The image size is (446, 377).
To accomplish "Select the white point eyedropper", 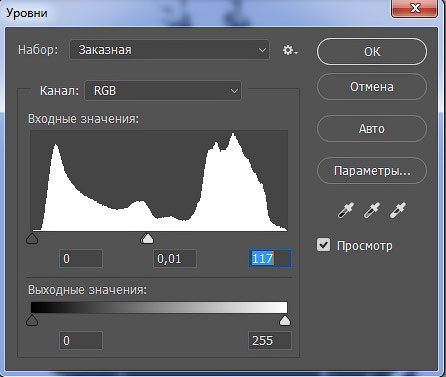I will 398,210.
